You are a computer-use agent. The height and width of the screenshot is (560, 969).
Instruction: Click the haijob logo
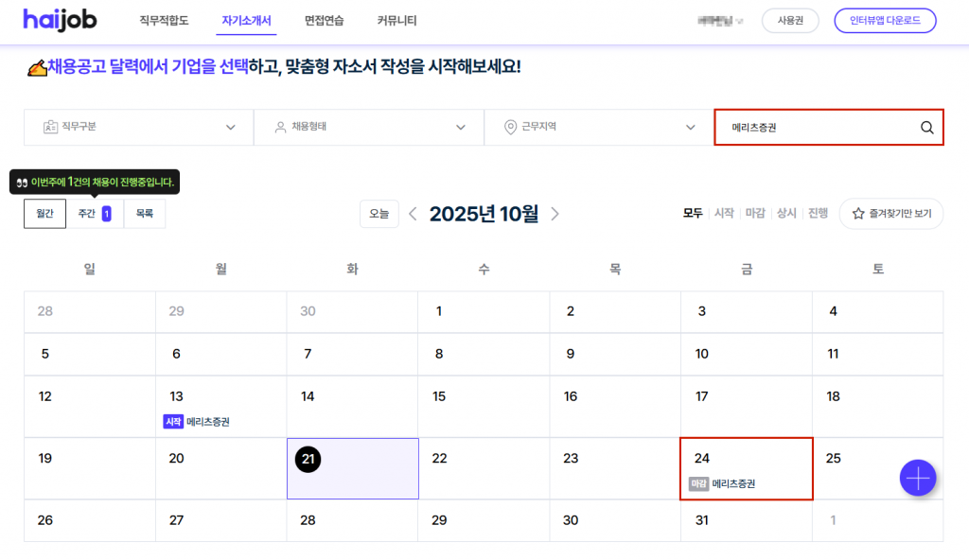[x=60, y=20]
